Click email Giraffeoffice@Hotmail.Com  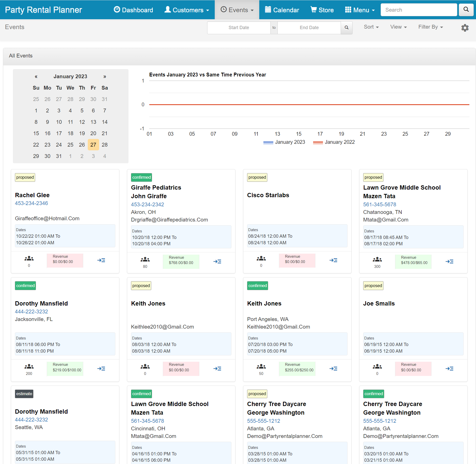coord(47,218)
